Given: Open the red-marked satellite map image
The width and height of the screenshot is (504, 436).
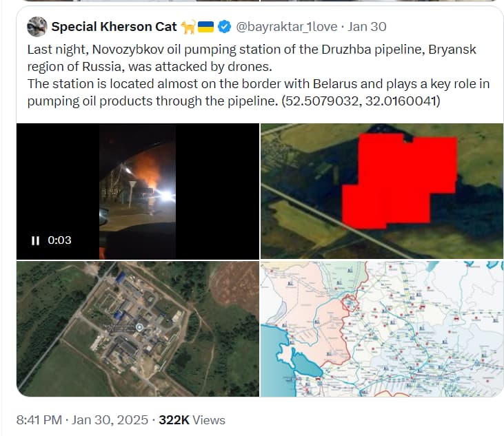Looking at the screenshot, I should [382, 191].
